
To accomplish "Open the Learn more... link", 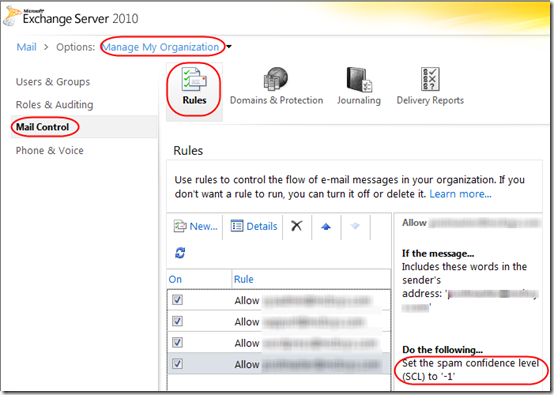I will pyautogui.click(x=460, y=194).
